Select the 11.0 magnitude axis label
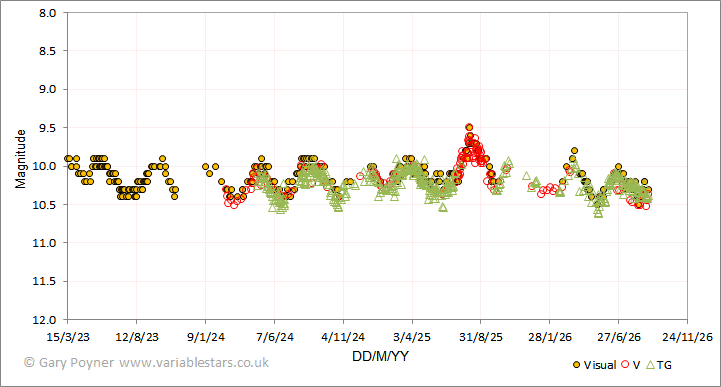The image size is (721, 387). [x=45, y=243]
